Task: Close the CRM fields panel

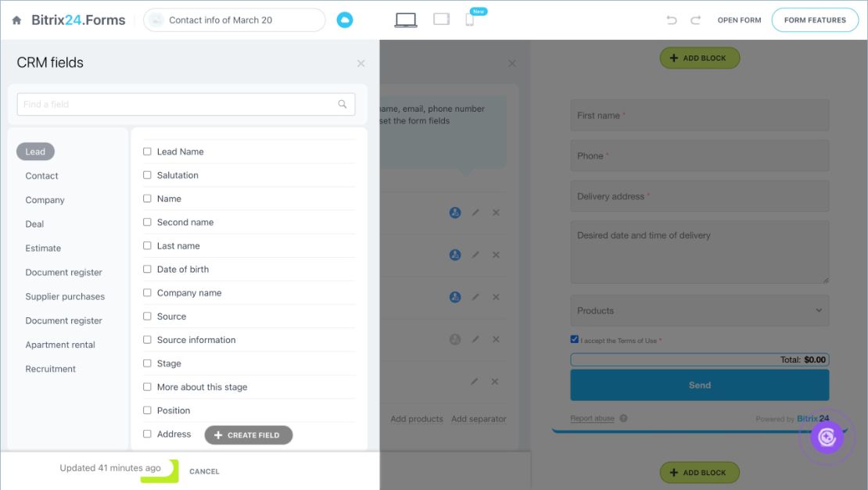Action: 361,63
